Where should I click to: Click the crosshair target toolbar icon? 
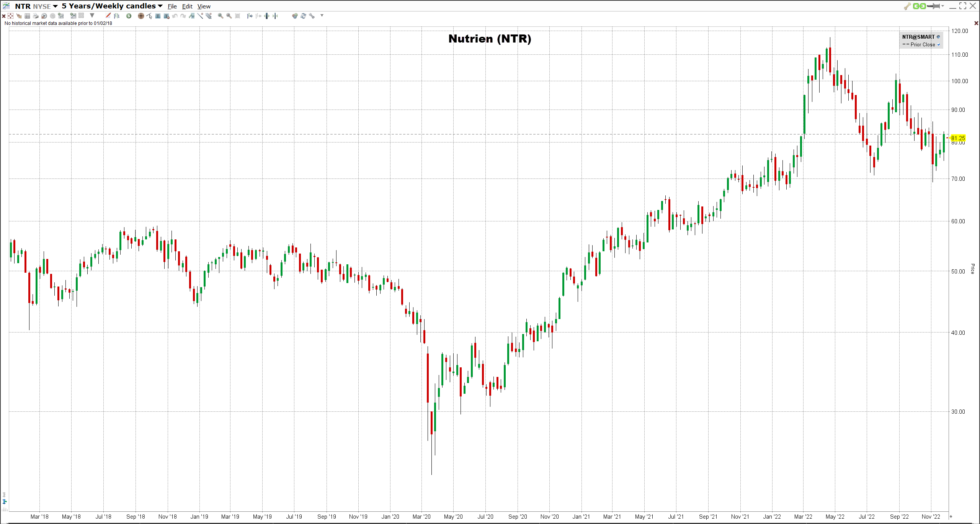(x=11, y=16)
